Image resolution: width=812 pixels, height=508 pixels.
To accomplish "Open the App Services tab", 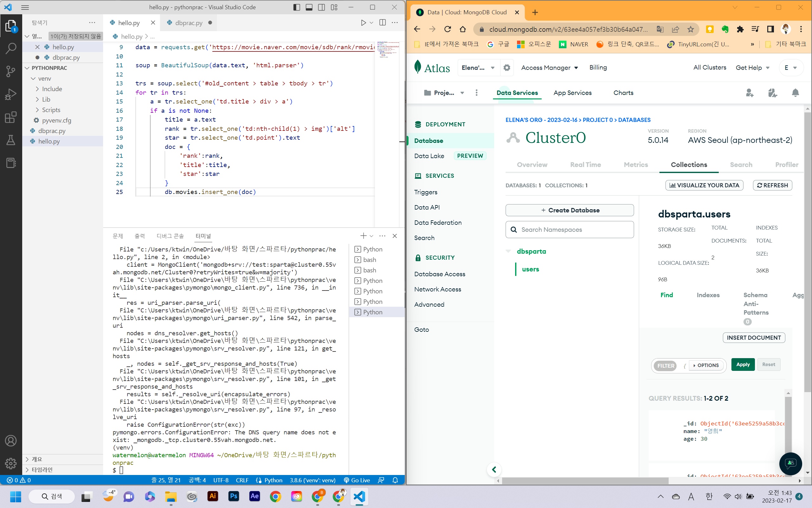I will tap(573, 93).
